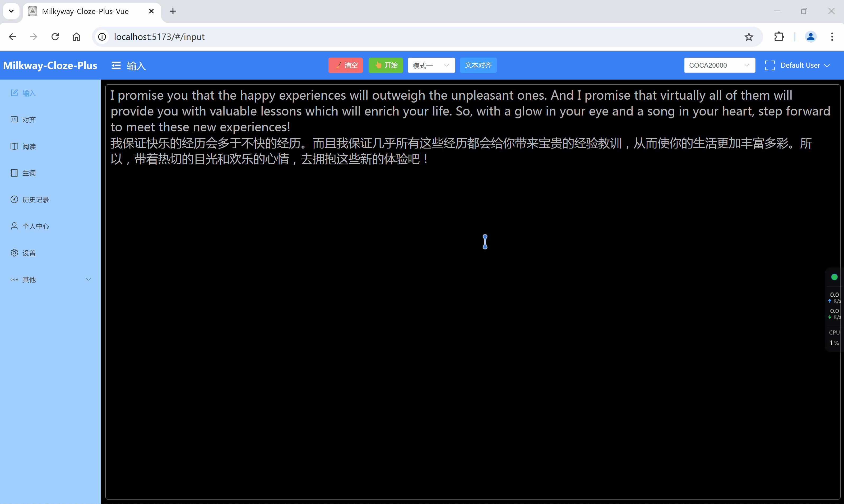Screen dimensions: 844x504
Task: Go to 对齐 in the sidebar
Action: click(x=50, y=119)
